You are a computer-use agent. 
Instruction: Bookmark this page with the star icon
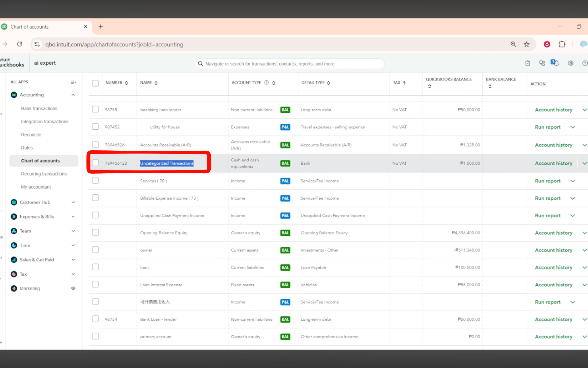coord(527,44)
